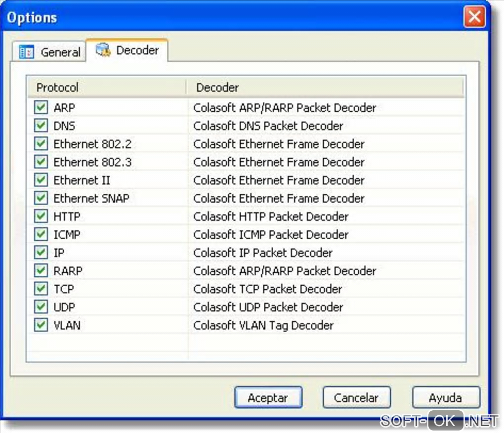The height and width of the screenshot is (433, 504).
Task: Click 'Colasoft DNS Packet Decoder' cell
Action: tap(268, 126)
